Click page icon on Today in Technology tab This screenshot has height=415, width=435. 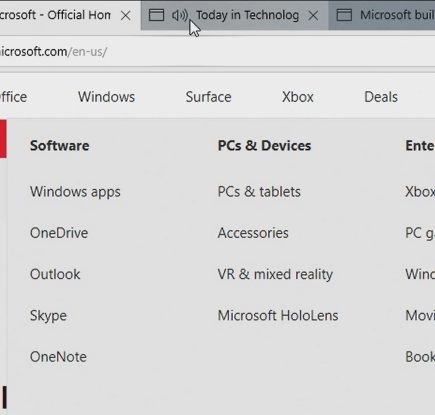pyautogui.click(x=156, y=15)
